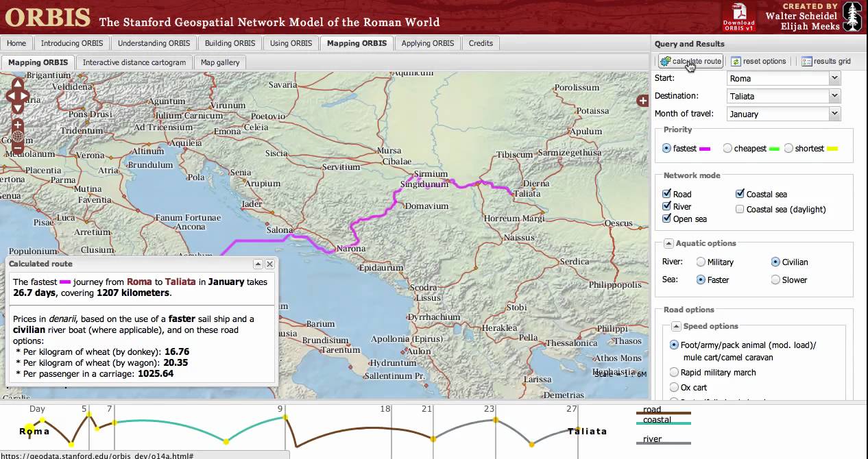Screen dimensions: 868x459
Task: Click the Day 9 timeline marker dot
Action: click(285, 417)
